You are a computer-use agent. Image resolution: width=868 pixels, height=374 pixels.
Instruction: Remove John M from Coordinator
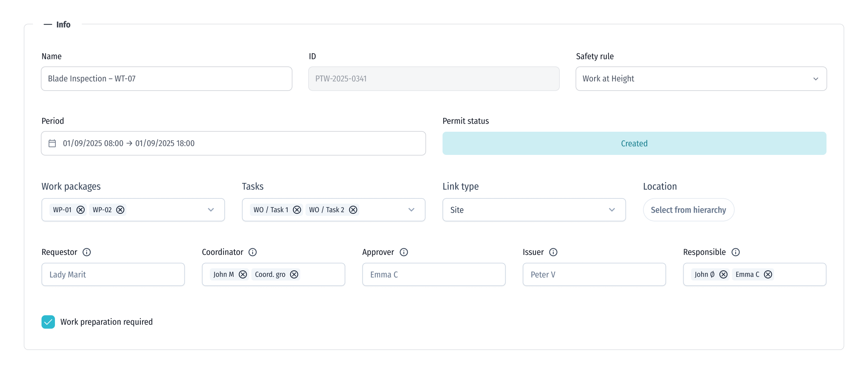(243, 274)
